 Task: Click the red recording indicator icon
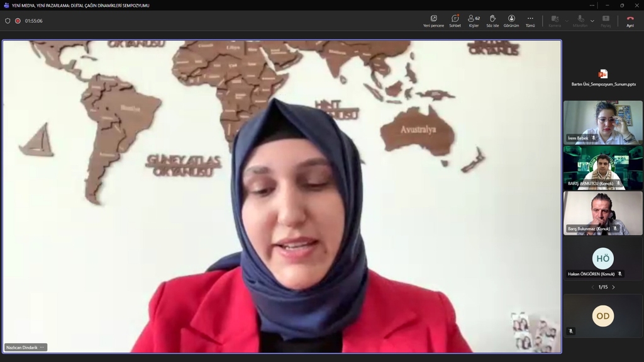click(x=18, y=21)
